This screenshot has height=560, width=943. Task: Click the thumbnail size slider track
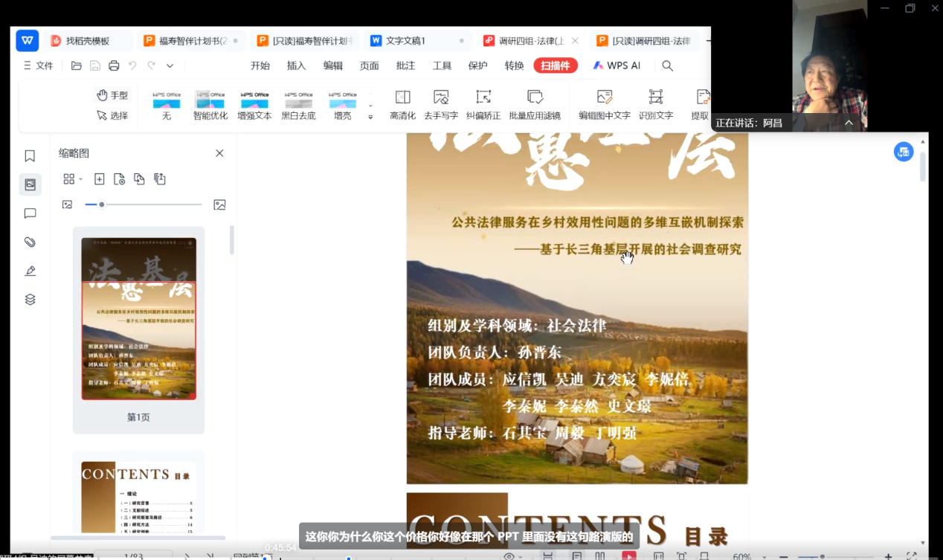[x=149, y=205]
